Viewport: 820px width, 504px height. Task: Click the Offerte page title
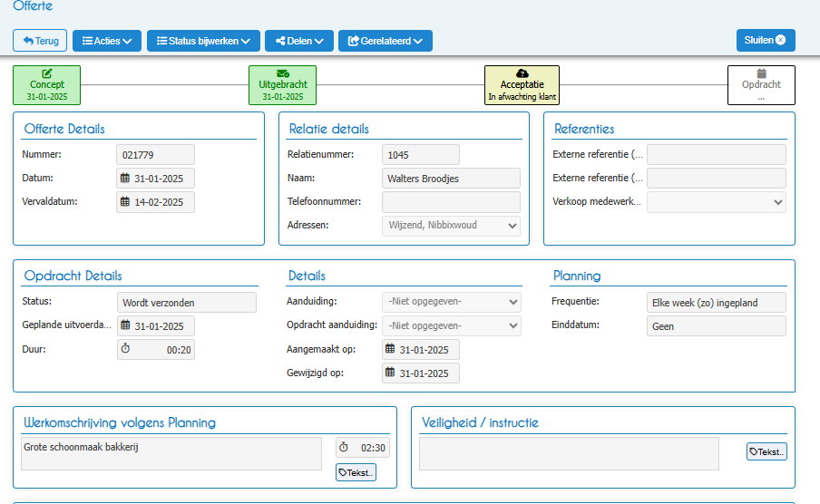pos(33,6)
